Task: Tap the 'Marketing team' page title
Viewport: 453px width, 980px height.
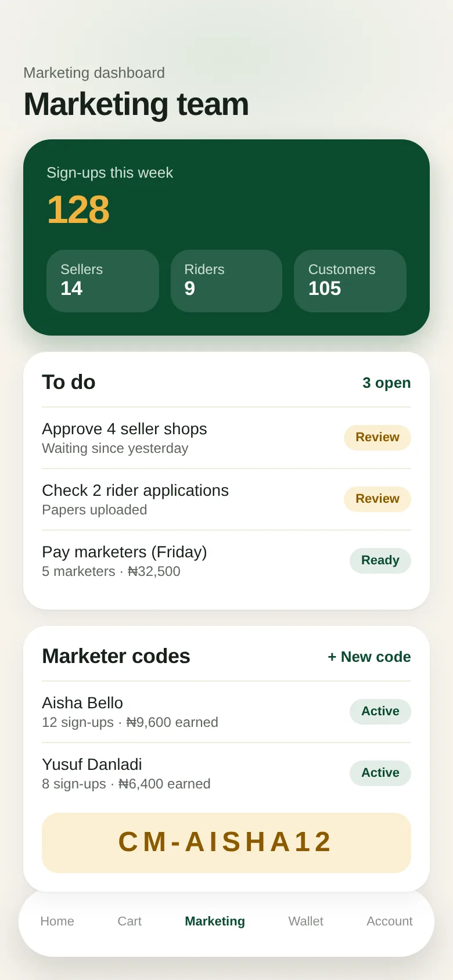Action: pos(136,105)
